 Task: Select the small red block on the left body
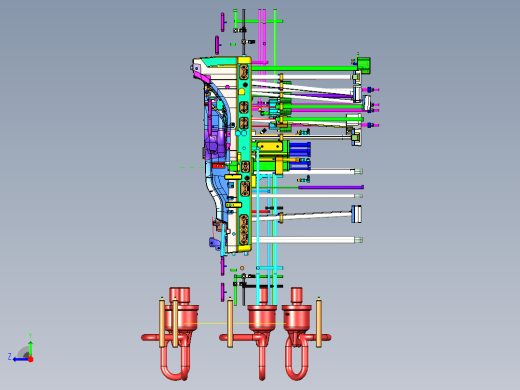tap(218, 166)
